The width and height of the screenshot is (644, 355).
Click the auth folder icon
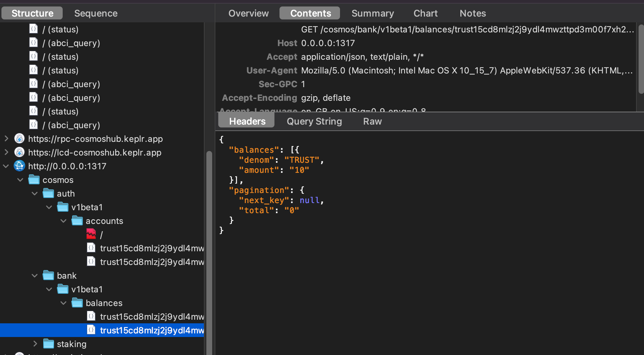[x=48, y=193]
